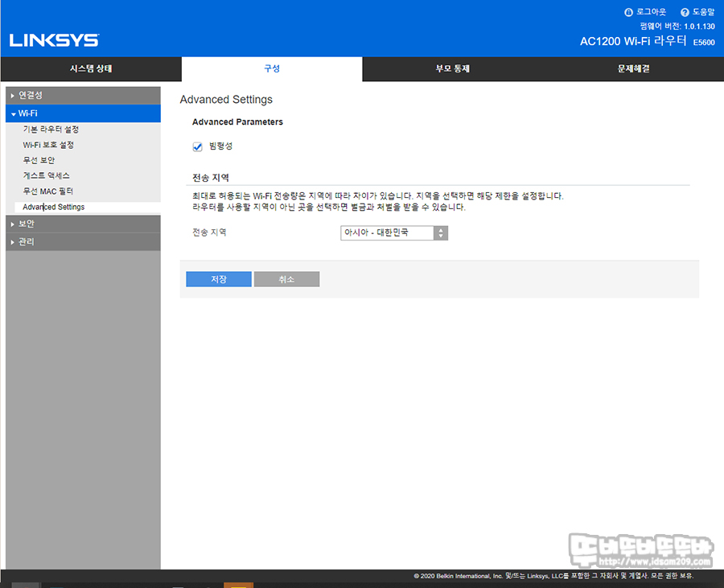Image resolution: width=724 pixels, height=588 pixels.
Task: Click the logout lock icon
Action: pyautogui.click(x=628, y=12)
